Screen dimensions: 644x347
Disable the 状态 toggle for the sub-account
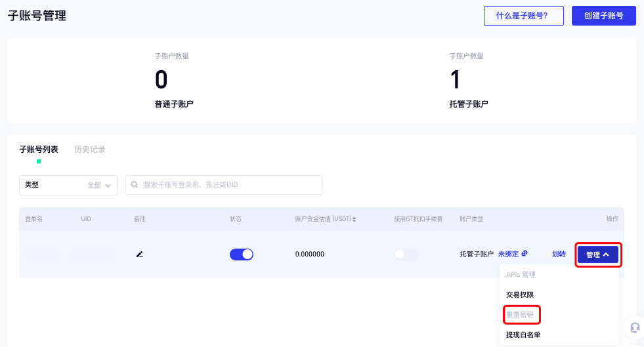(x=241, y=255)
